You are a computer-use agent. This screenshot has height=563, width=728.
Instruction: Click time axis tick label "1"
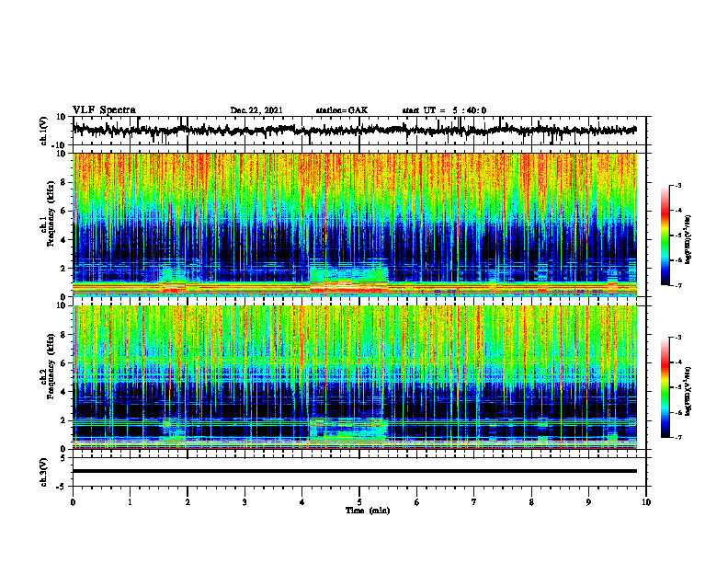tap(130, 502)
